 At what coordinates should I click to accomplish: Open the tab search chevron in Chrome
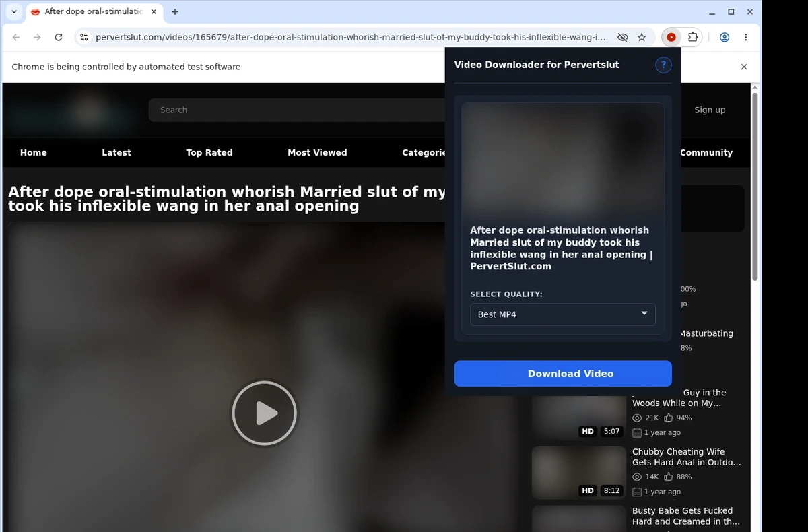[x=14, y=12]
